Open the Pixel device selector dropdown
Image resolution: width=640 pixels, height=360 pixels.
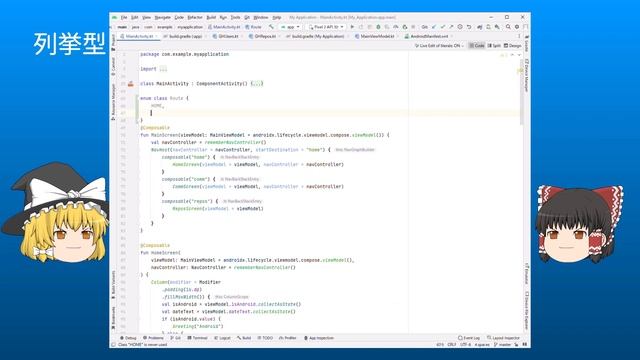coord(326,27)
